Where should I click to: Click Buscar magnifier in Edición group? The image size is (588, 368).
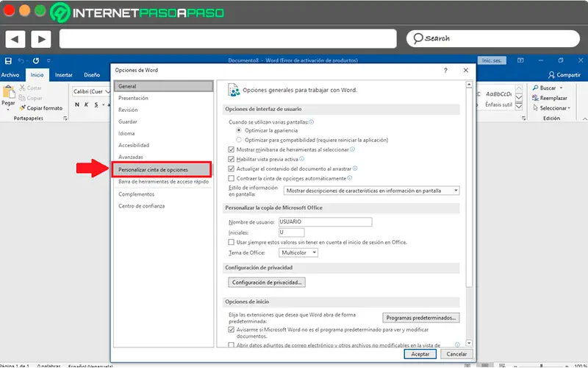[x=536, y=88]
